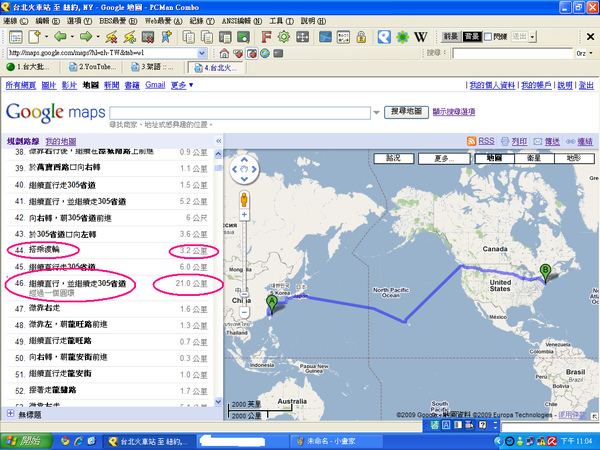The width and height of the screenshot is (600, 450).
Task: Click the green marker A on map
Action: (272, 305)
